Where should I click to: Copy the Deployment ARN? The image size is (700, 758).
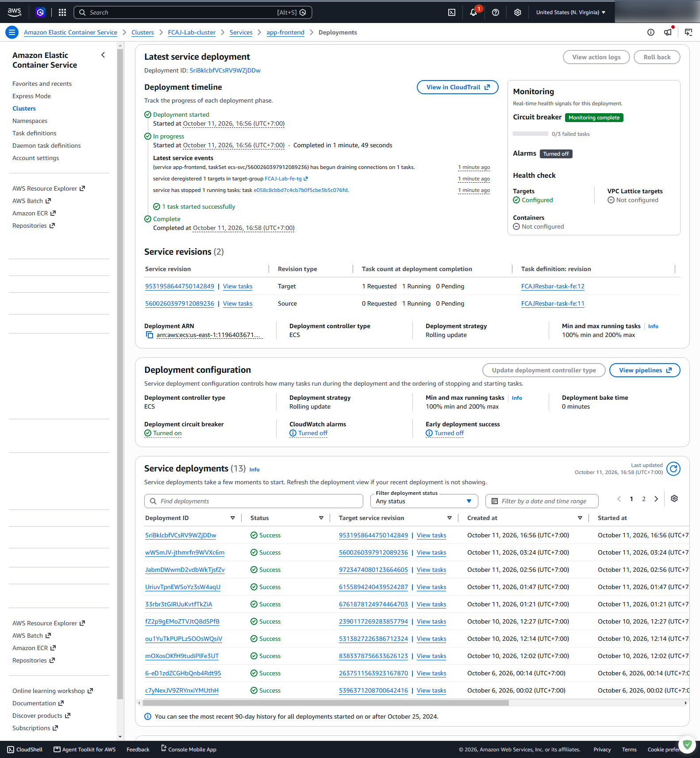[x=150, y=335]
